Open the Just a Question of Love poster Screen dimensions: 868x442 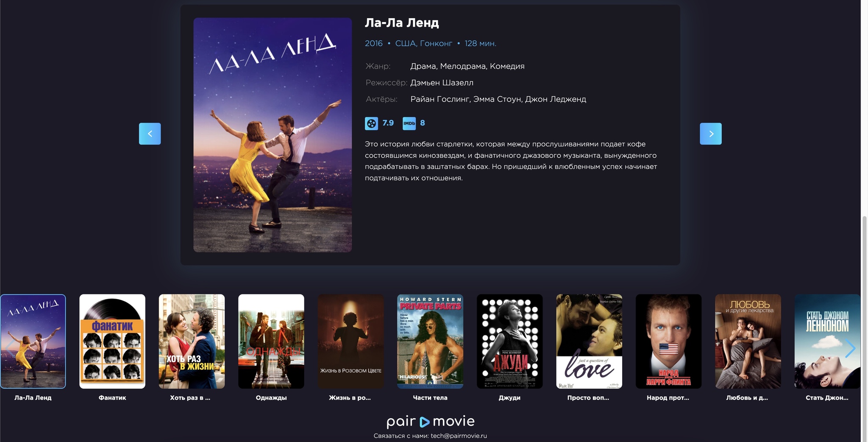click(x=589, y=341)
